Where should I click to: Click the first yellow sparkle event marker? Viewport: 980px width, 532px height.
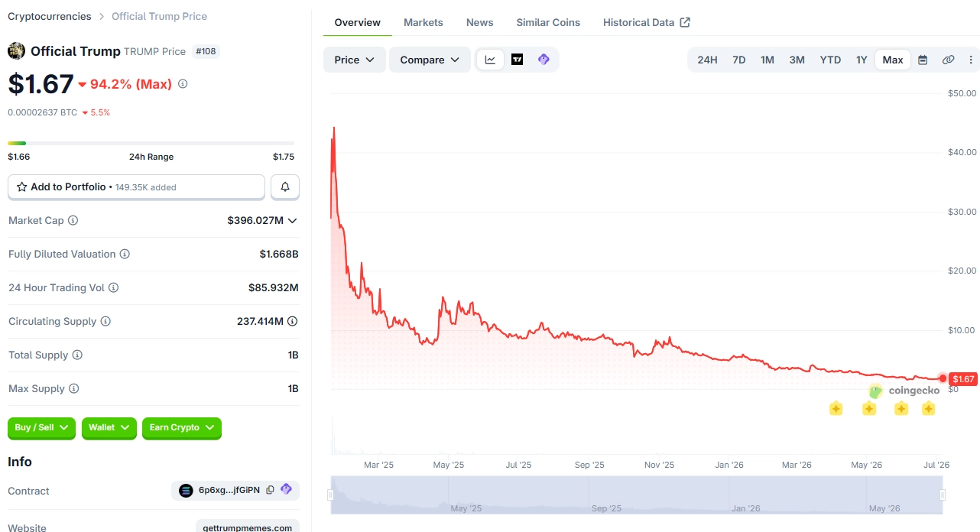click(x=836, y=409)
